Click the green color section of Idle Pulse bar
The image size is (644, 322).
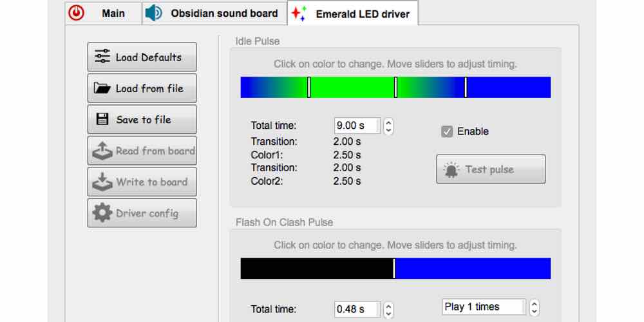click(x=352, y=88)
